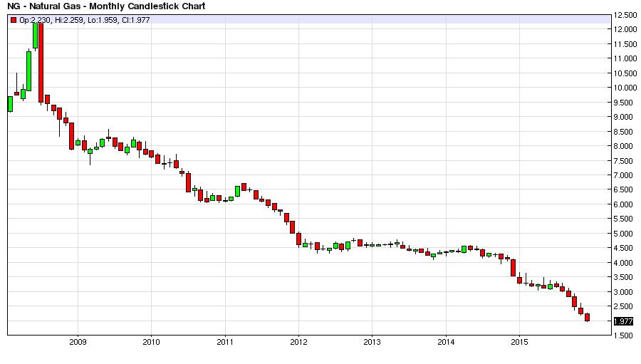Click the 3.000 price axis label

pyautogui.click(x=625, y=292)
